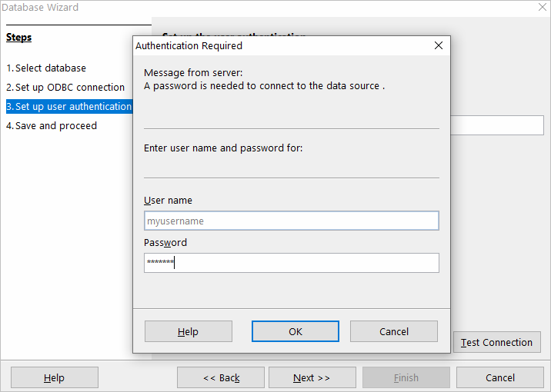Go back with the << Back button
Screen dimensions: 551x392
(x=221, y=377)
